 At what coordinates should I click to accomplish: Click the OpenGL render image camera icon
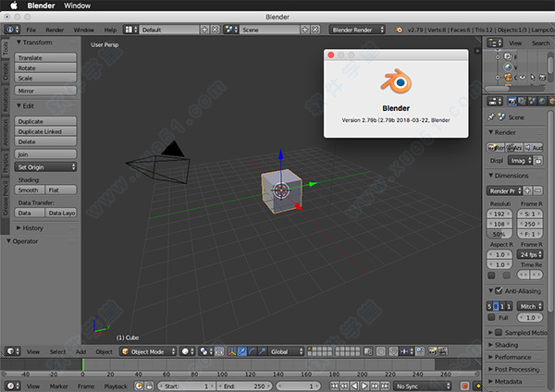(x=432, y=351)
